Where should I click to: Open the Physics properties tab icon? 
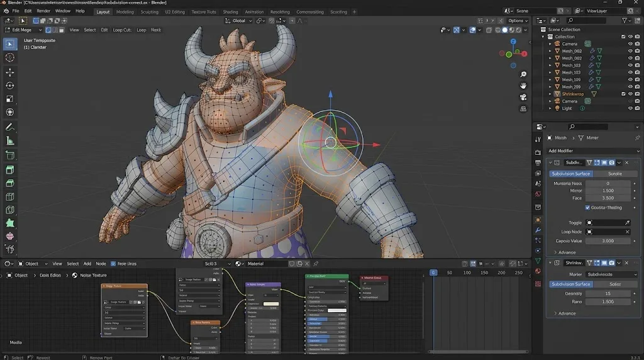click(538, 250)
